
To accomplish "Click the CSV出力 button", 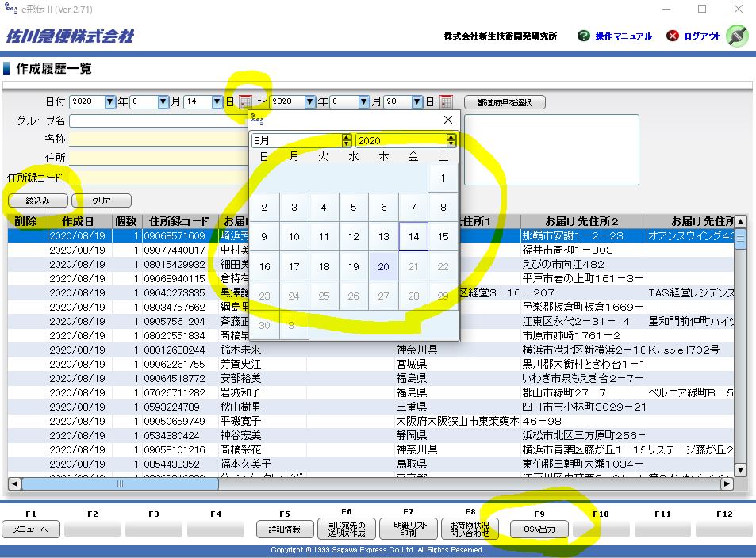I will (539, 529).
